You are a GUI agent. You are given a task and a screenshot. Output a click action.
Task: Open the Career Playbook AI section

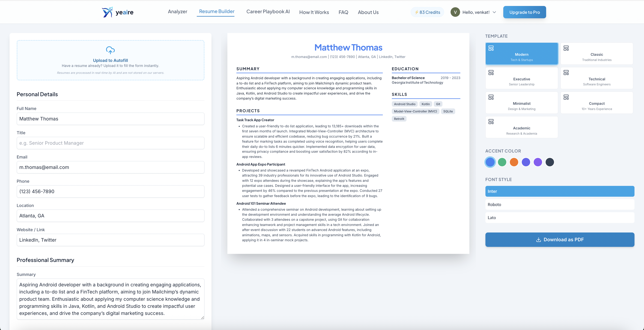coord(268,12)
